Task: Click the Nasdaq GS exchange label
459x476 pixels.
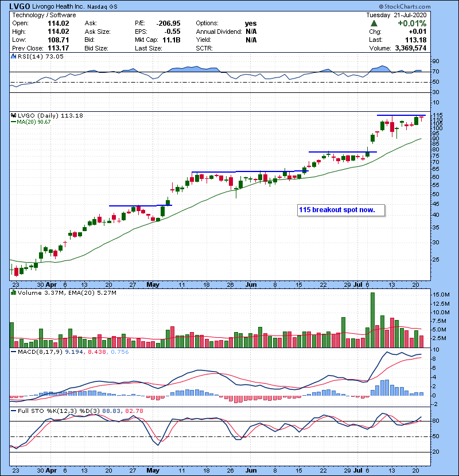Action: pyautogui.click(x=102, y=7)
